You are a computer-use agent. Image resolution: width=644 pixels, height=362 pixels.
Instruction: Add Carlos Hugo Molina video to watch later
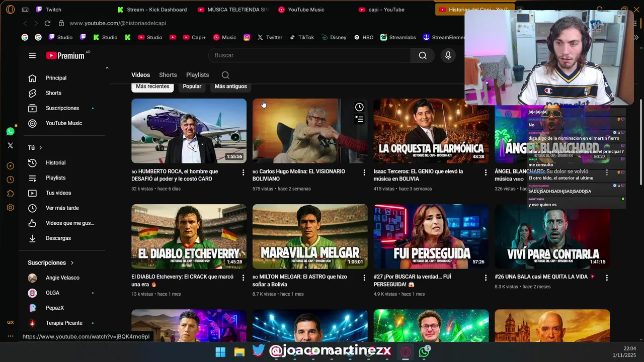[359, 107]
